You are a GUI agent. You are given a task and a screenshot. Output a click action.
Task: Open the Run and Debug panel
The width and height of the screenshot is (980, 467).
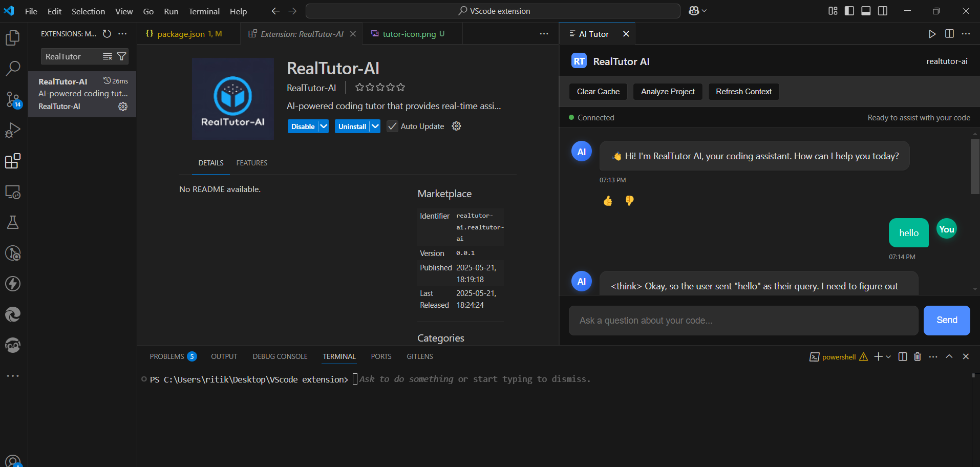click(x=13, y=130)
